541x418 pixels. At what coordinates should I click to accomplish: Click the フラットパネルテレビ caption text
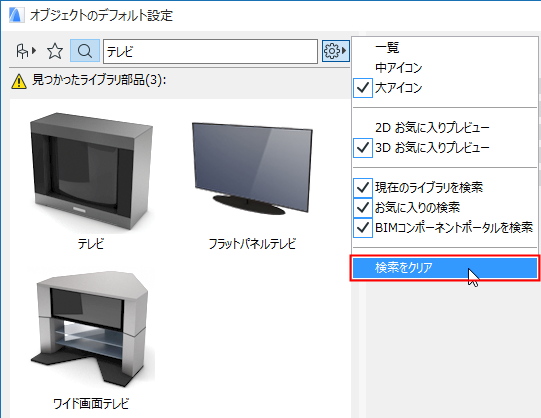click(x=252, y=244)
